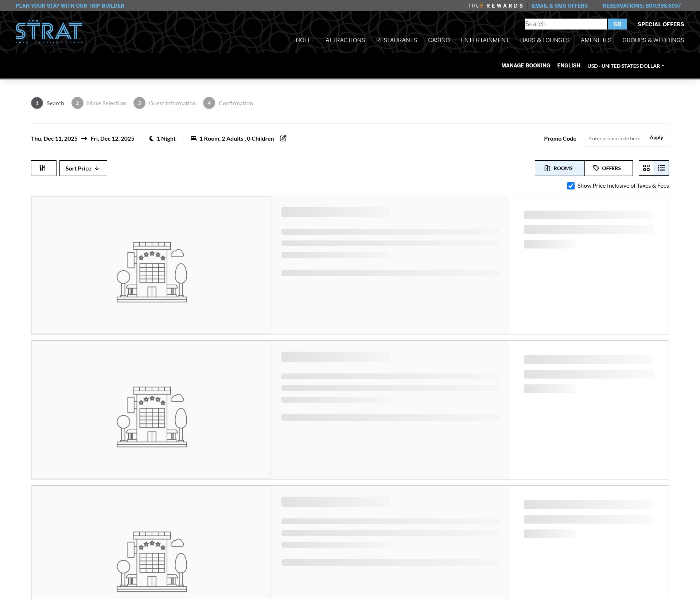Click True Rewards link

point(495,6)
